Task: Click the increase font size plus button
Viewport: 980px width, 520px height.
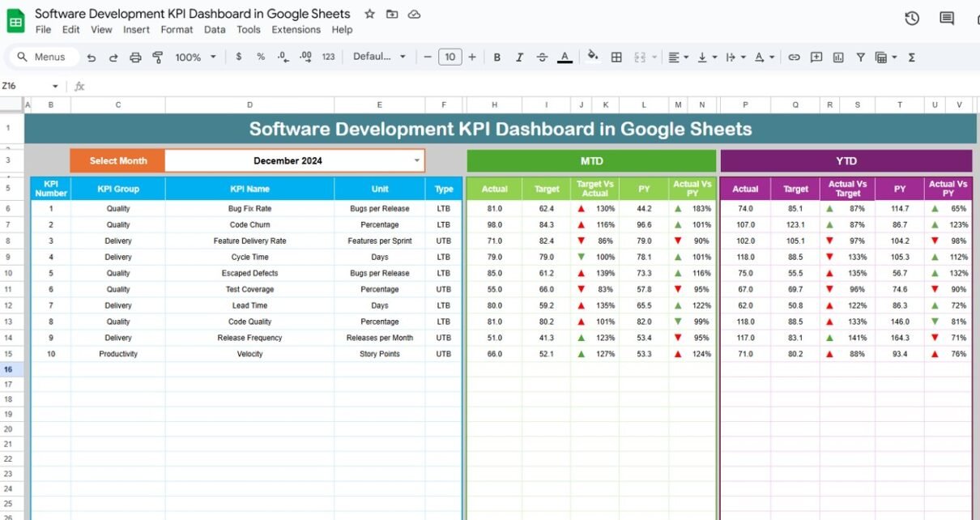Action: click(472, 58)
